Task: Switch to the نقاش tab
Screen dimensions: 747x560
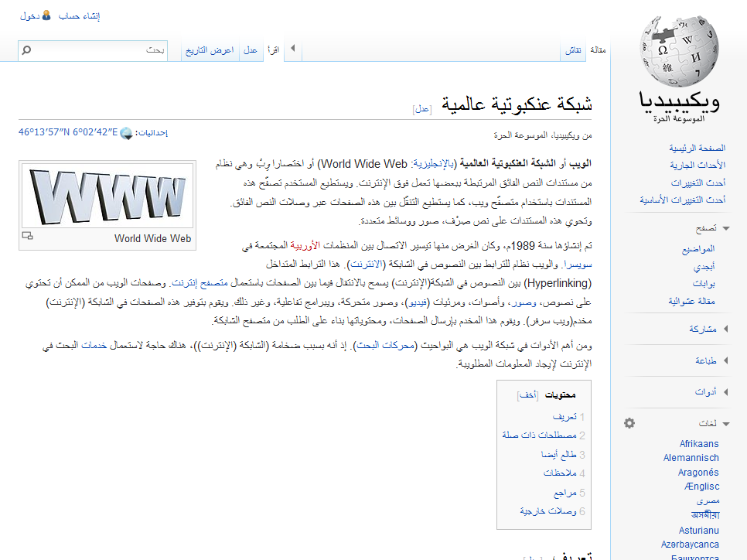Action: [573, 50]
